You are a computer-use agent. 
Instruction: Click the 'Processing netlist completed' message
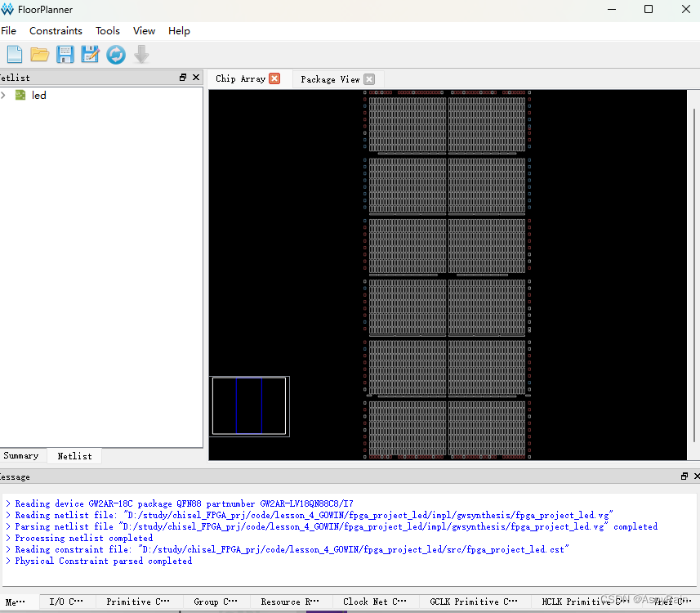click(x=84, y=538)
